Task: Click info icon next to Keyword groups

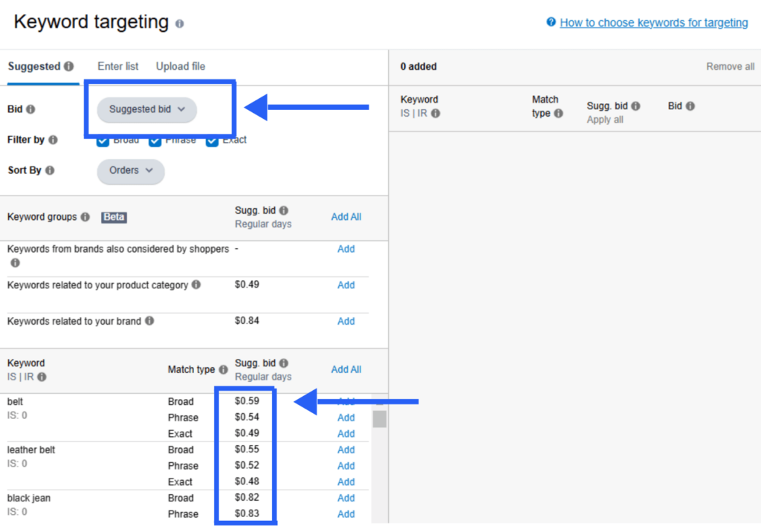Action: tap(85, 217)
